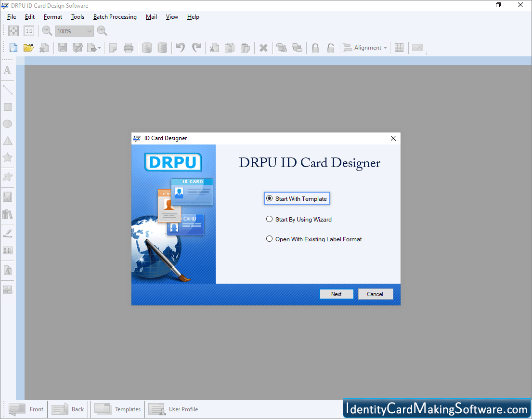Select the Text tool from left toolbar
Screen dimensions: 532x419
pyautogui.click(x=7, y=70)
